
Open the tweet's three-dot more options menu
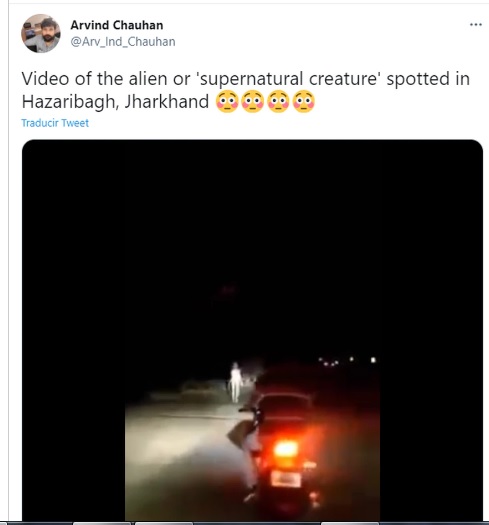(x=476, y=24)
